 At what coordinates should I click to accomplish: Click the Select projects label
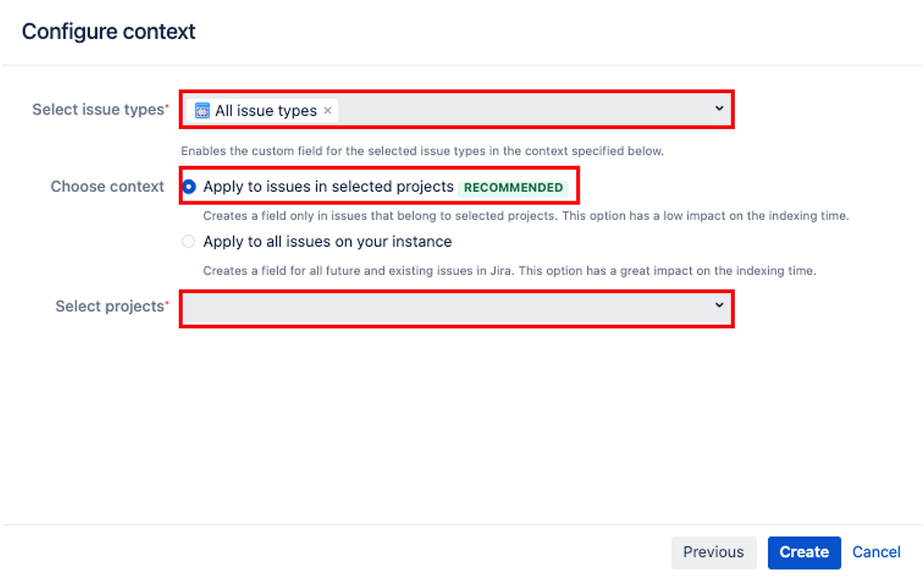(x=110, y=307)
